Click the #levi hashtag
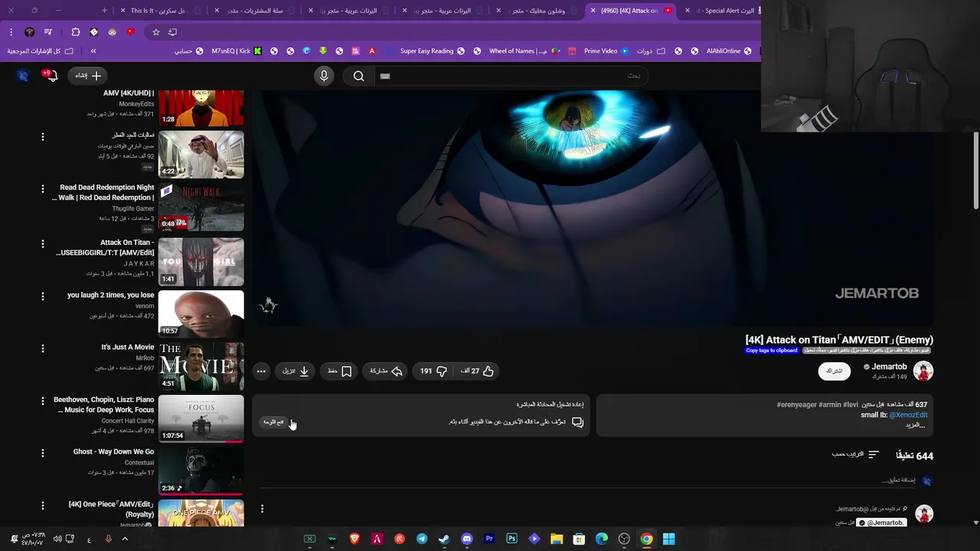980x551 pixels. tap(851, 405)
